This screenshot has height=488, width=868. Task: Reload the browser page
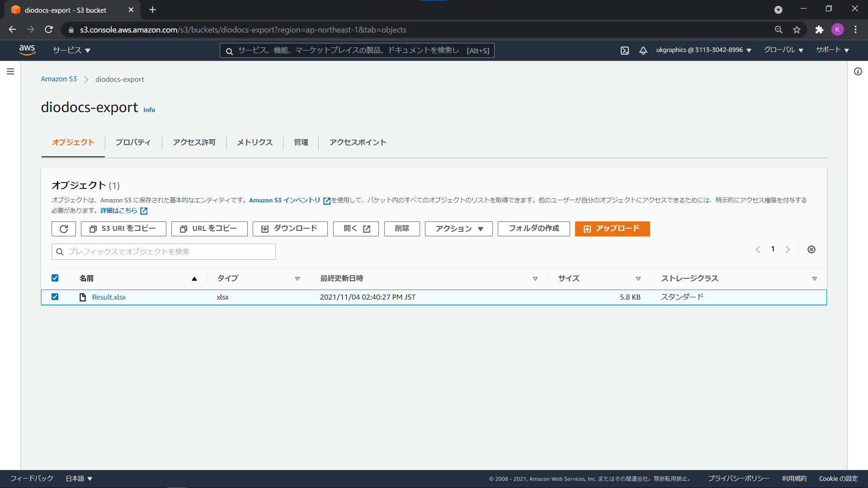tap(49, 30)
